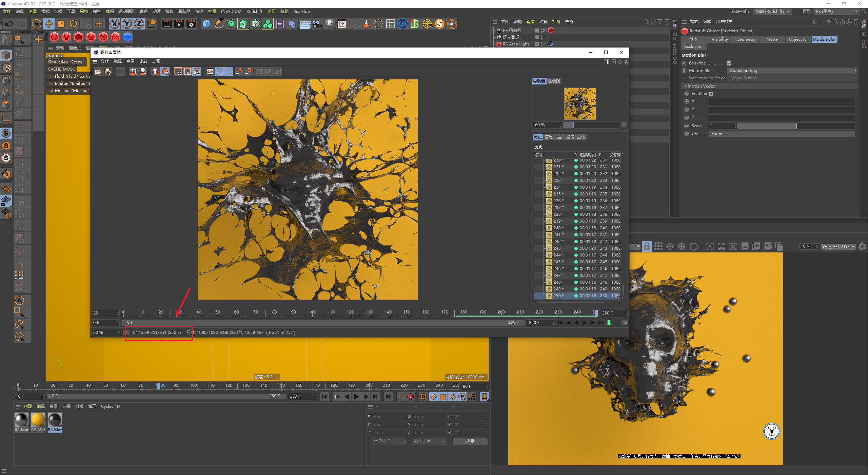The image size is (868, 475).
Task: Click the blue lock icon in render view
Action: tap(647, 247)
